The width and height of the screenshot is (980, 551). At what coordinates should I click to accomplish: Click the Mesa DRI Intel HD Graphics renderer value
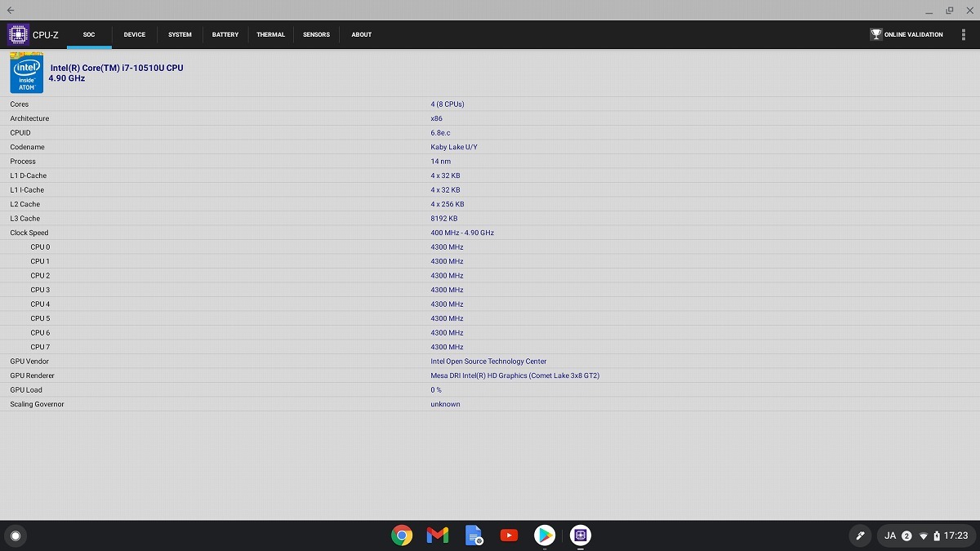pos(515,375)
